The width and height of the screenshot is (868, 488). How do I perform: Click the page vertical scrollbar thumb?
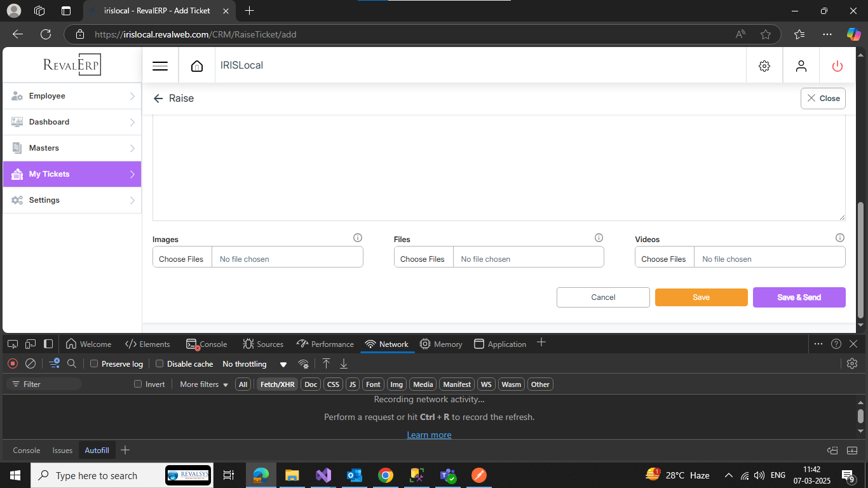pos(861,264)
